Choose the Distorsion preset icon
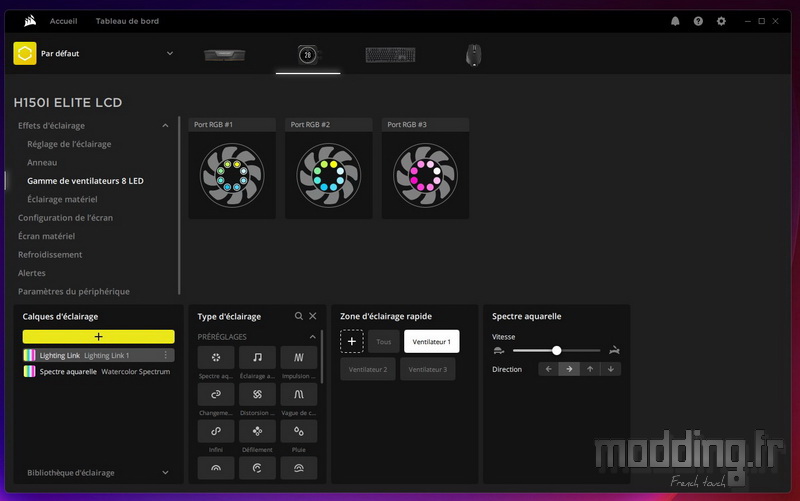 click(257, 394)
